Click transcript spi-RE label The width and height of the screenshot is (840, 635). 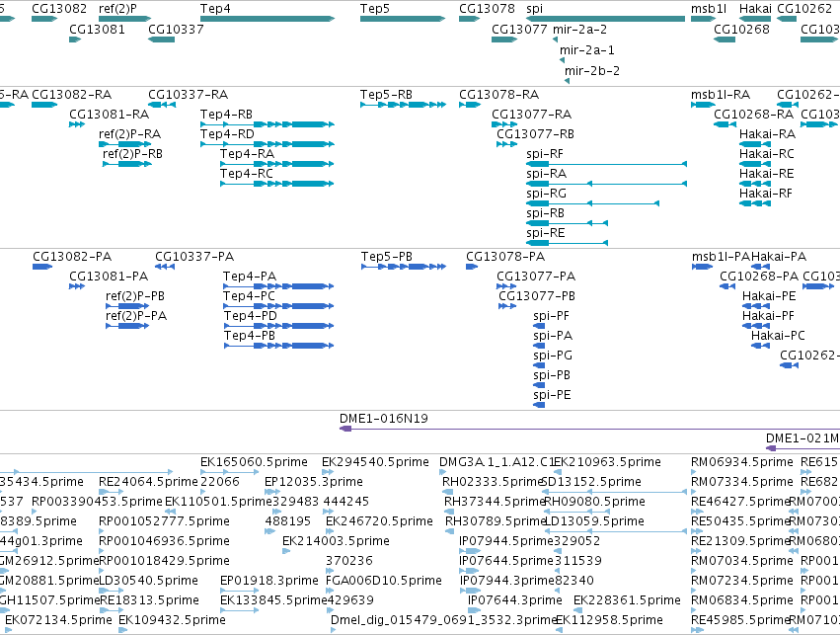pos(545,234)
